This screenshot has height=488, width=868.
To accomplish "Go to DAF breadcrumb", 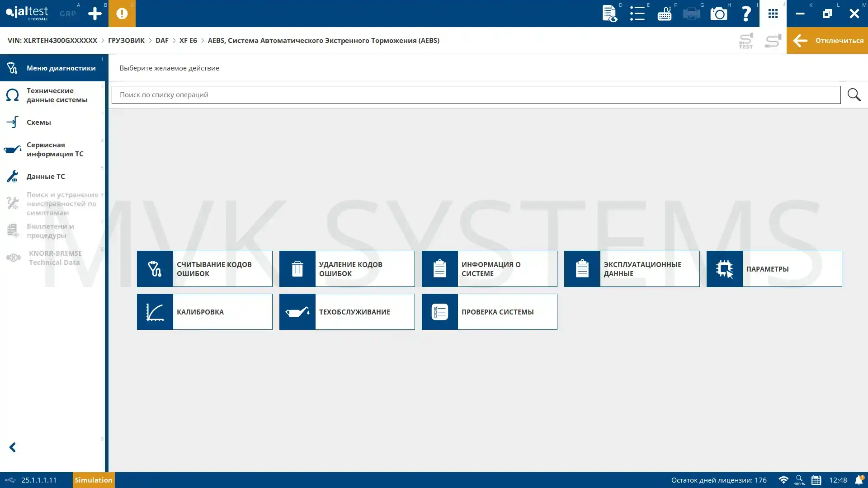I will point(162,40).
